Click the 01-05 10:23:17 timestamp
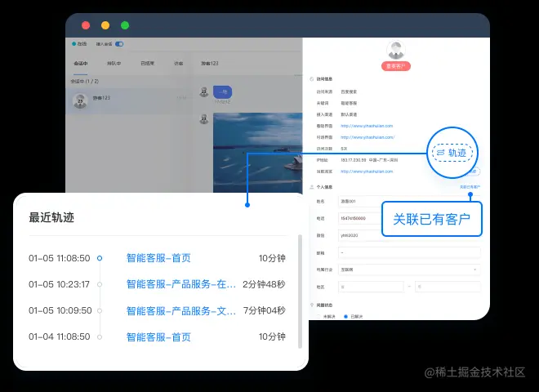Screen dimensions: 539x392 point(59,284)
